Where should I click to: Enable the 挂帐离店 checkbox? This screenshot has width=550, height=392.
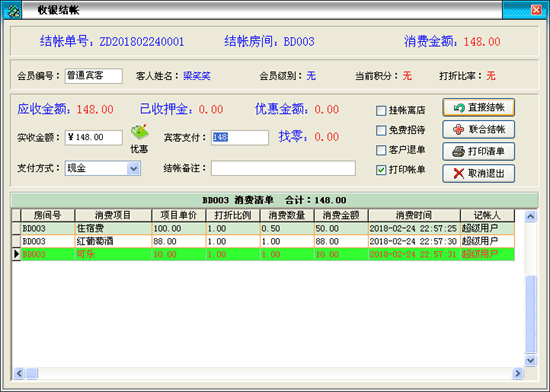pos(381,111)
